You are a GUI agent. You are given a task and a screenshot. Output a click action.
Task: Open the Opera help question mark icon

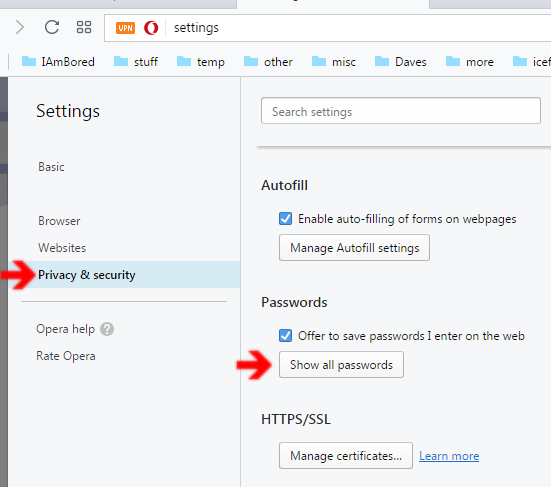click(x=107, y=329)
